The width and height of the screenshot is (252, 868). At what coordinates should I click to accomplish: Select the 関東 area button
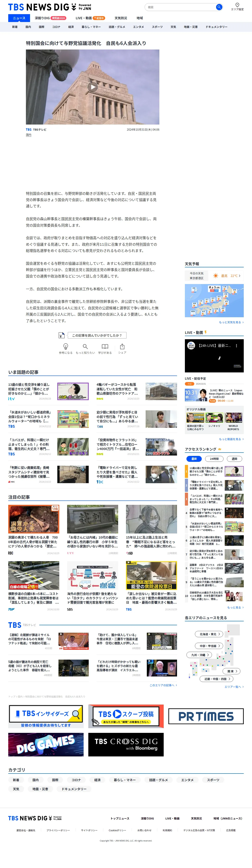(231, 671)
